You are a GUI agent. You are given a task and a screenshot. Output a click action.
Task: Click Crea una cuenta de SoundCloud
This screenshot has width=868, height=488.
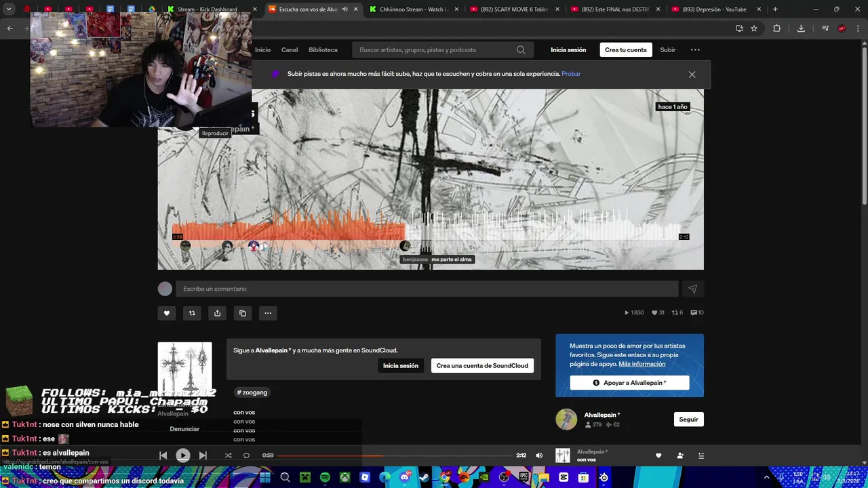[x=482, y=365]
